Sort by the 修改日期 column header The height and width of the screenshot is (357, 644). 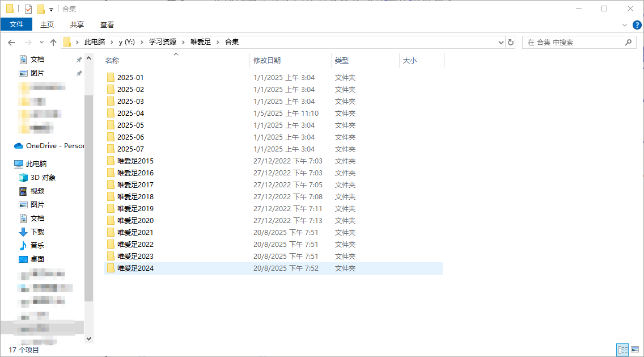pyautogui.click(x=267, y=60)
